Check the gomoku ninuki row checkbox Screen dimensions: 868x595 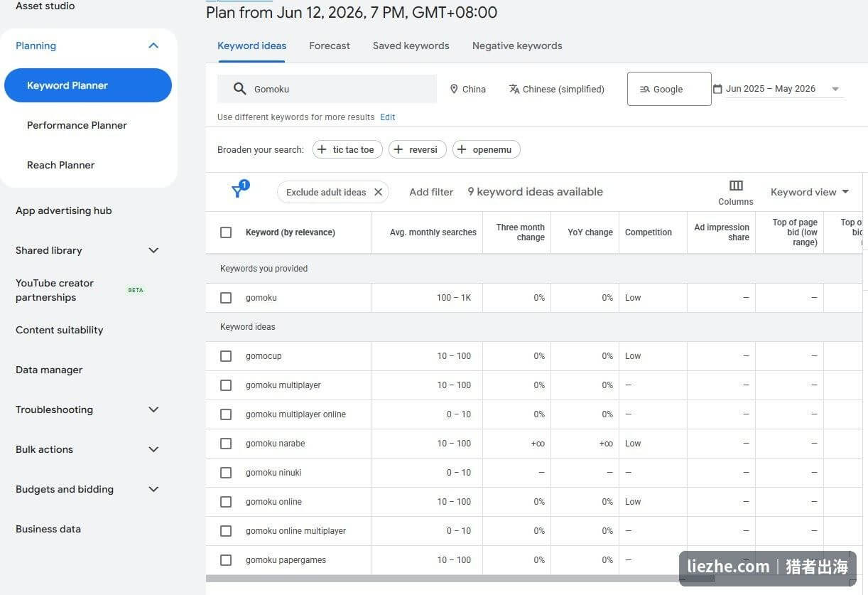pos(226,473)
